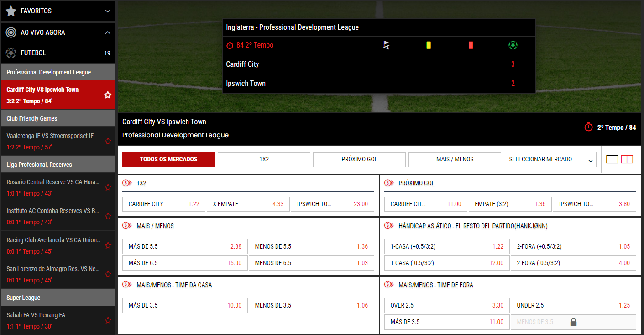Click the Favoritos star icon
This screenshot has height=335, width=644.
tap(11, 11)
